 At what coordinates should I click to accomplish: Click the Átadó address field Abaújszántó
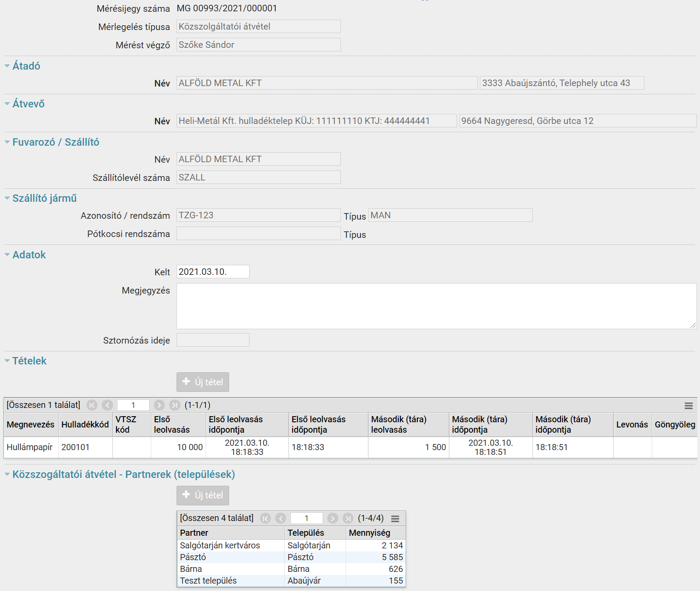pyautogui.click(x=562, y=83)
